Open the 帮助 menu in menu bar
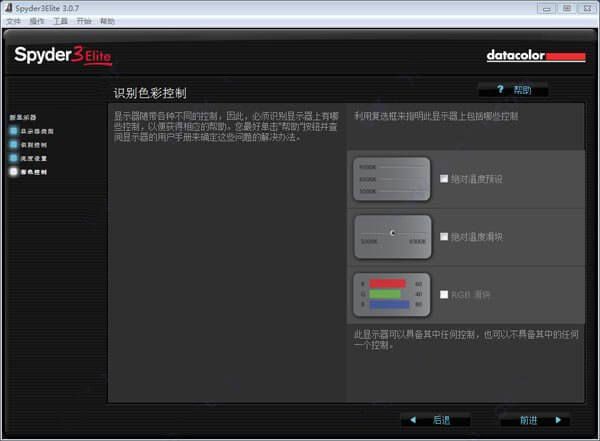This screenshot has width=600, height=441. [107, 21]
